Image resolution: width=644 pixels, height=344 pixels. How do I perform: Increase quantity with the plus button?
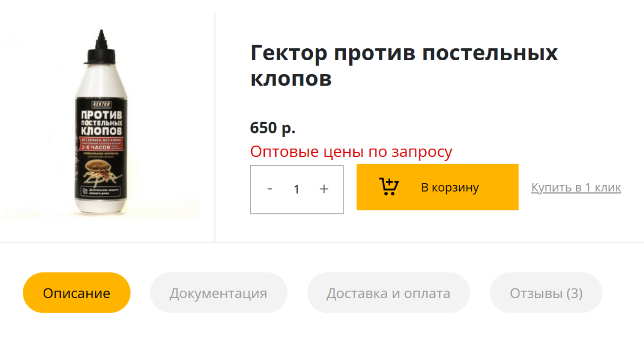(324, 189)
